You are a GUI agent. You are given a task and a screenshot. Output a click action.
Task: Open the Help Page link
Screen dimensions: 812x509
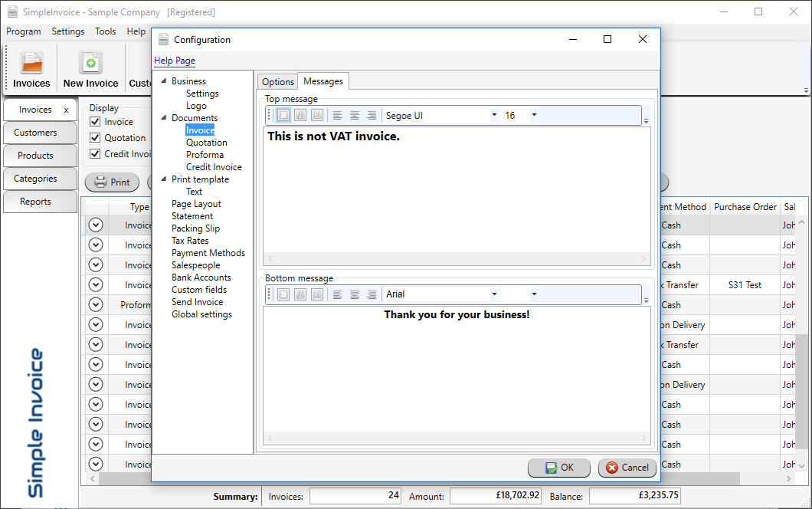click(x=175, y=61)
